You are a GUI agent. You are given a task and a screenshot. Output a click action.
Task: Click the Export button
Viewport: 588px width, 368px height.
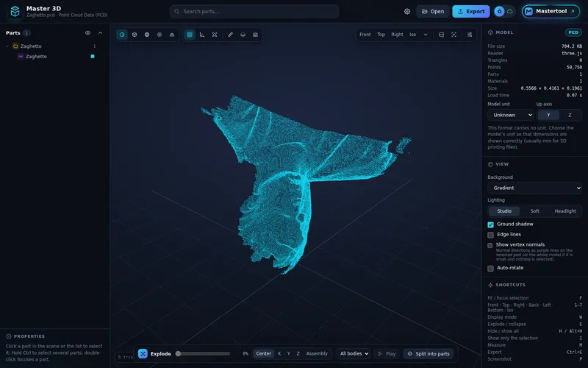pyautogui.click(x=471, y=12)
